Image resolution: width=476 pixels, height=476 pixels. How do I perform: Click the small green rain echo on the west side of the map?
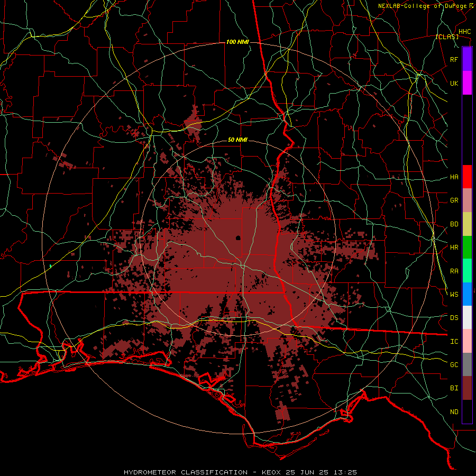50,266
